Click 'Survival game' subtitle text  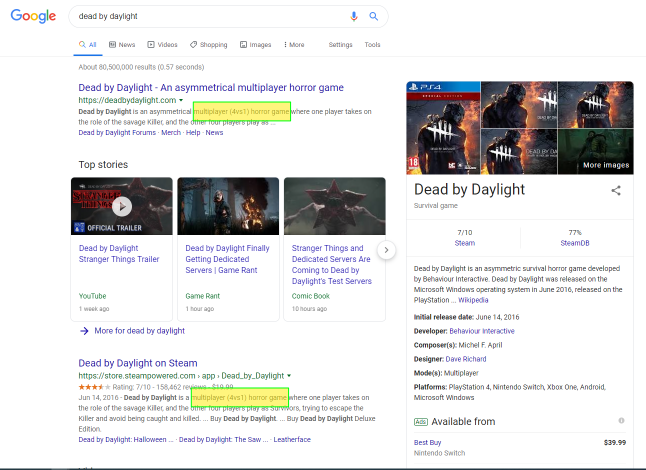point(435,206)
